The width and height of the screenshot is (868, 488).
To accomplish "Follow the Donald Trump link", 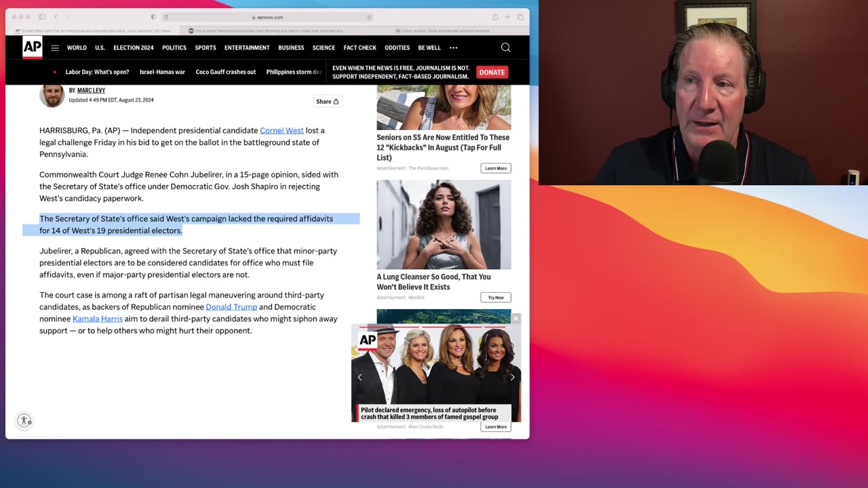I will (x=231, y=307).
